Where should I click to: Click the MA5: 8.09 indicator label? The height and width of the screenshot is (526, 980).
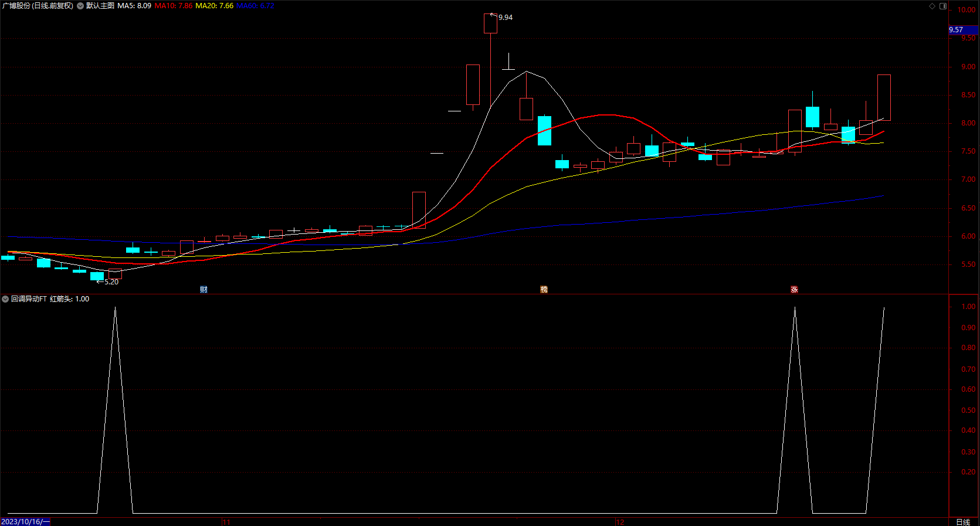coord(134,6)
